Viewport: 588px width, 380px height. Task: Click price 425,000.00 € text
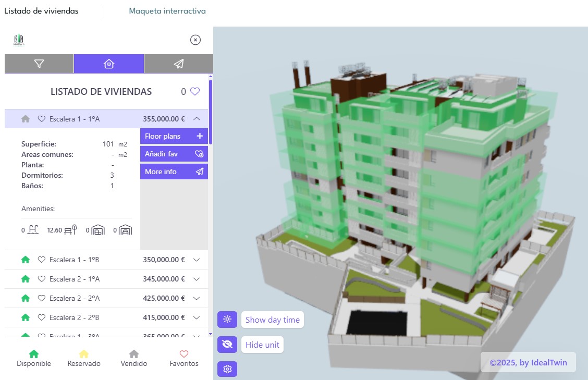164,298
